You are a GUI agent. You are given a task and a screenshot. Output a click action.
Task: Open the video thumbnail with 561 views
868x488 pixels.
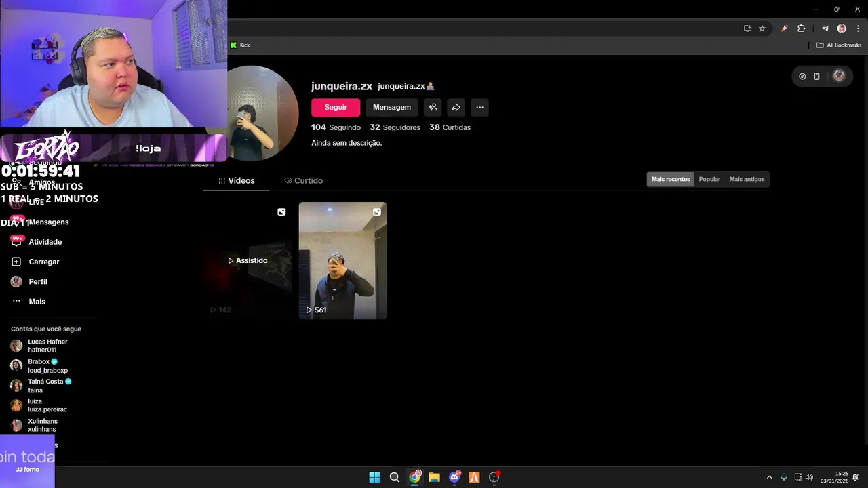pos(342,260)
